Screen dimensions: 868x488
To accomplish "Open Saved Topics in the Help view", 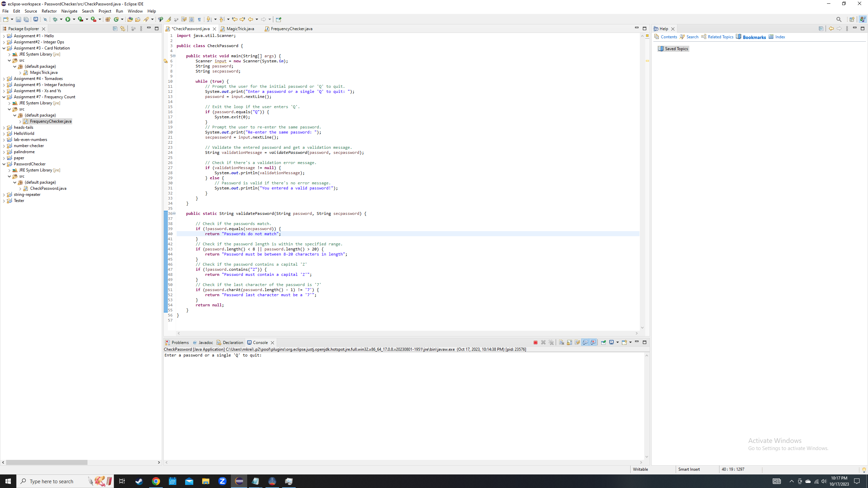I will pyautogui.click(x=675, y=48).
